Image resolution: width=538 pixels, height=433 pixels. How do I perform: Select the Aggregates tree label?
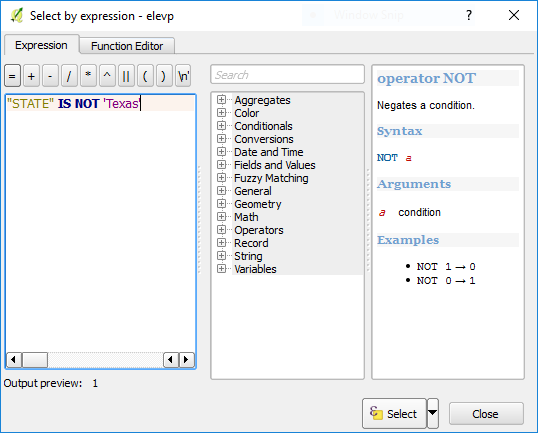coord(262,100)
